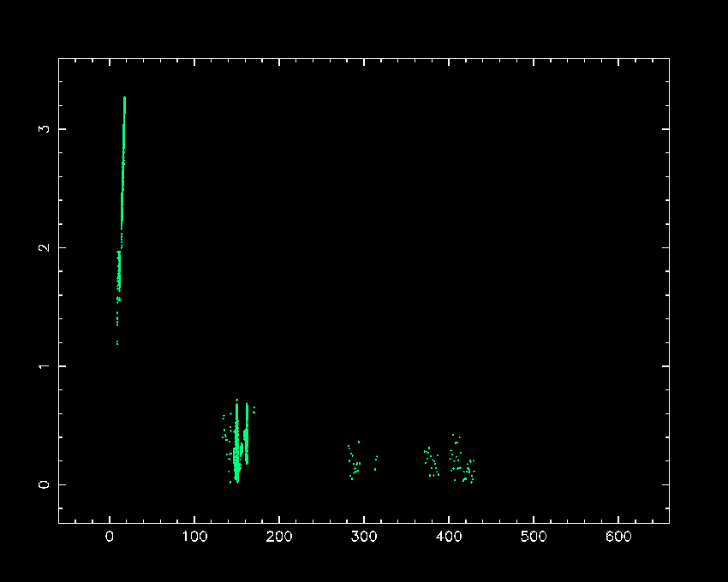Click the y-axis label 1
Image resolution: width=728 pixels, height=582 pixels.
44,366
